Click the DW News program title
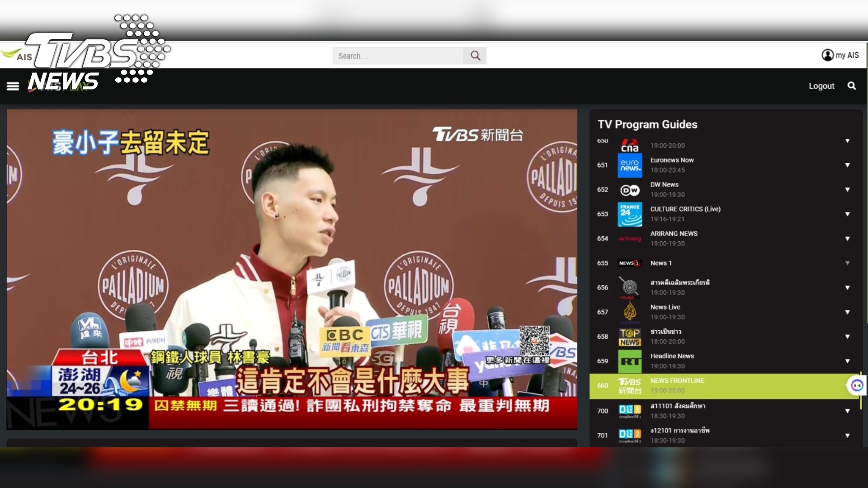This screenshot has width=868, height=488. [x=664, y=184]
